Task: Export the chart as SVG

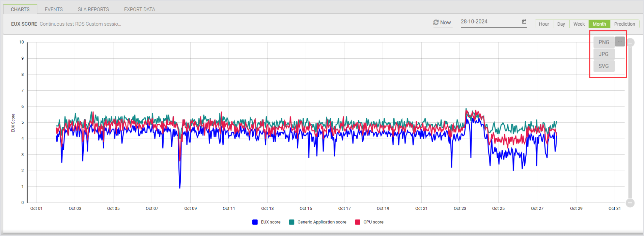Action: 604,66
